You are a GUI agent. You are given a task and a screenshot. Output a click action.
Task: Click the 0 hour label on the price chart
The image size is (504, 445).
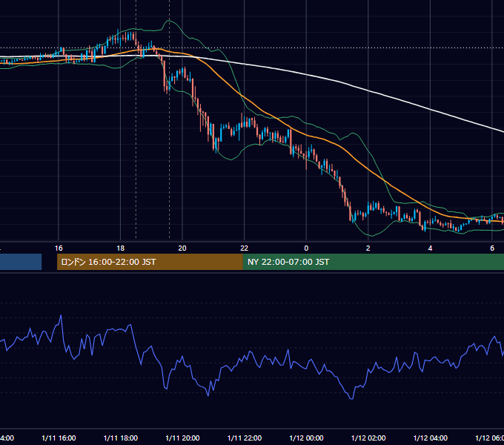coord(306,248)
